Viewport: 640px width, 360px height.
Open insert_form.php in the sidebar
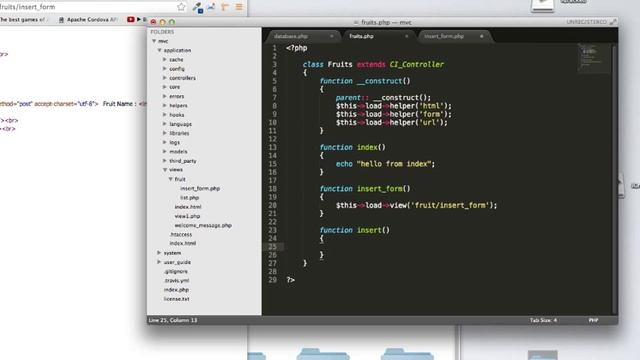200,188
